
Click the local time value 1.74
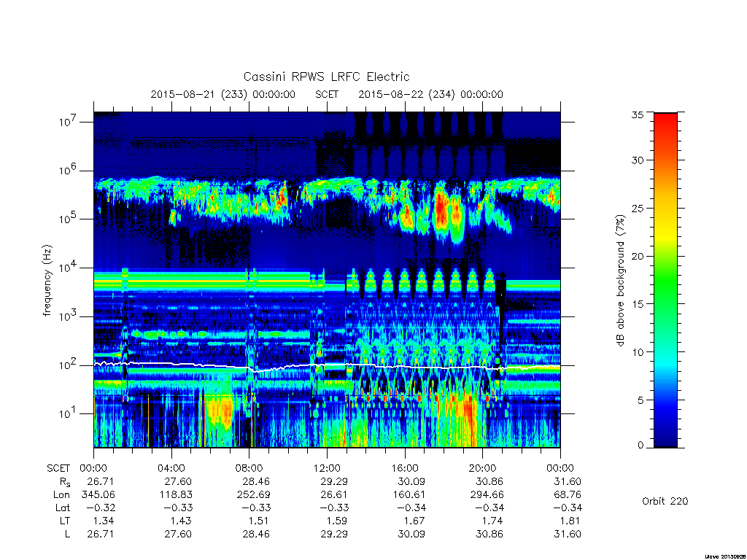click(x=492, y=521)
